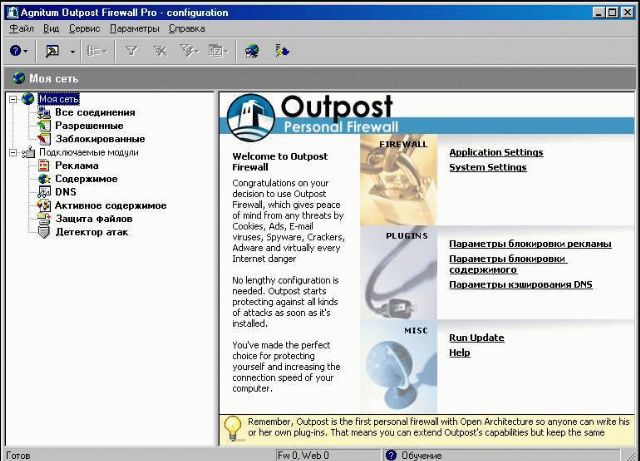Open the Вид menu

click(51, 29)
